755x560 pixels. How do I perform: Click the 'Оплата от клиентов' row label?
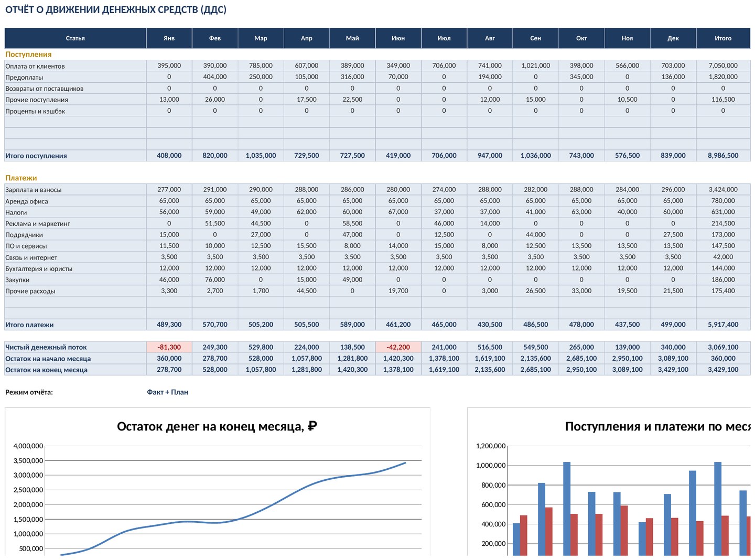point(35,66)
